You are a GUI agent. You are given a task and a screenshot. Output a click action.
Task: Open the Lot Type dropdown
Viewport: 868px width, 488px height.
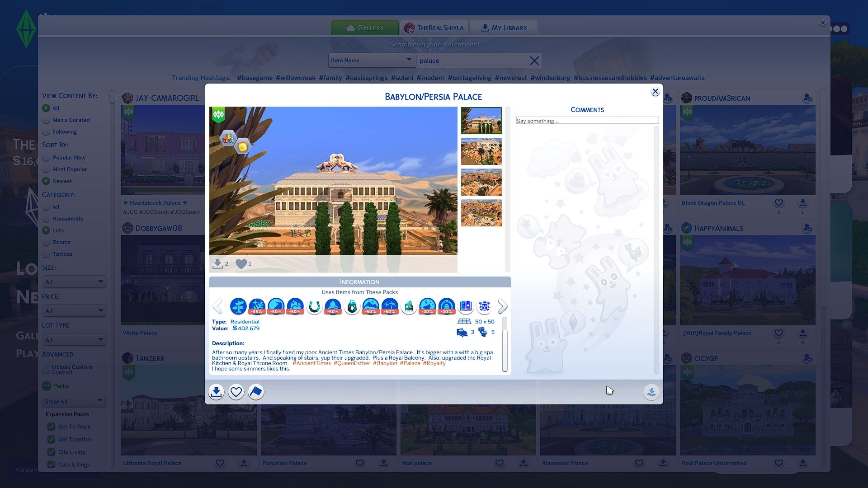[x=74, y=339]
